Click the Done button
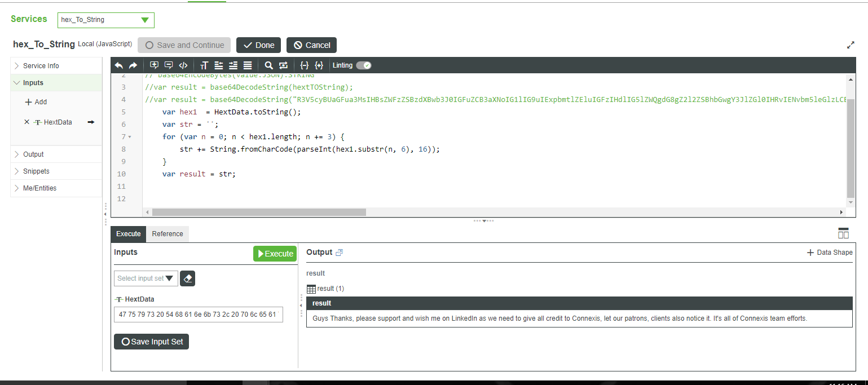 (259, 45)
